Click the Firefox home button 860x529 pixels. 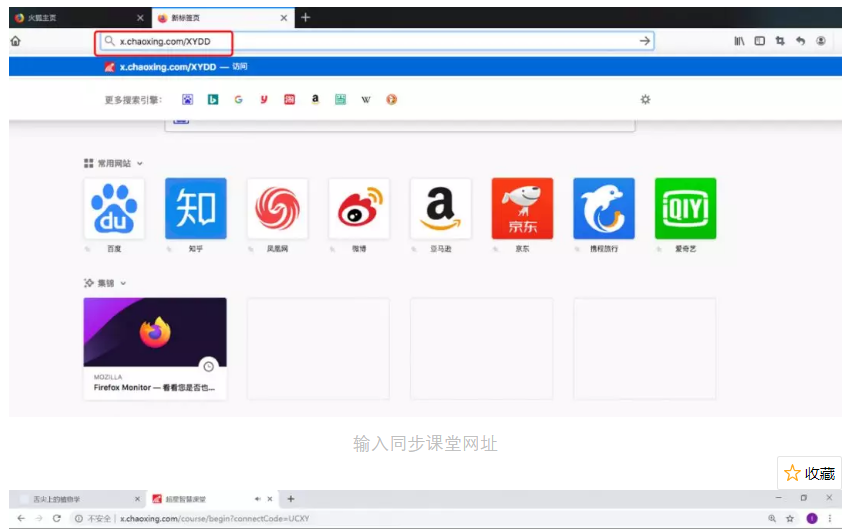[x=15, y=41]
